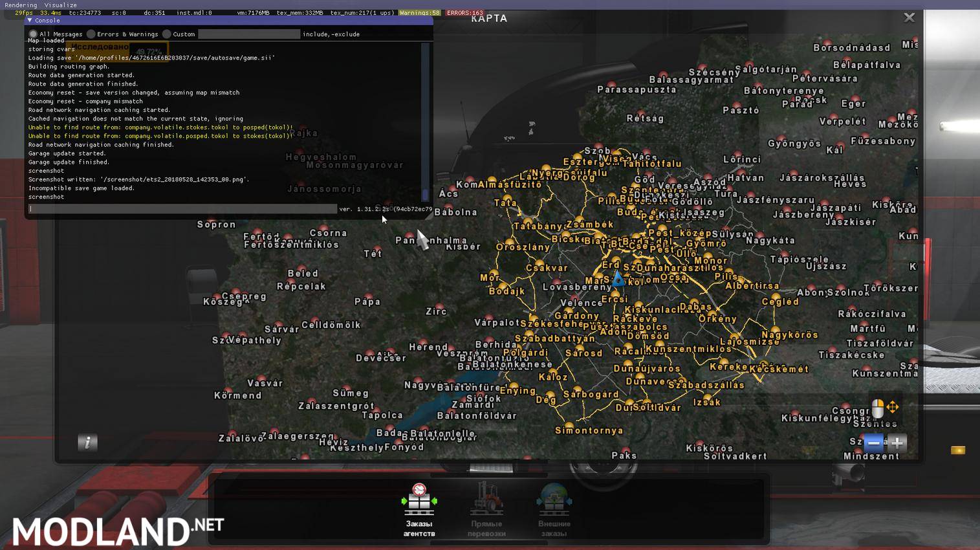Image resolution: width=980 pixels, height=550 pixels.
Task: Click 'Incompatible save game loaded.' line
Action: (x=82, y=188)
